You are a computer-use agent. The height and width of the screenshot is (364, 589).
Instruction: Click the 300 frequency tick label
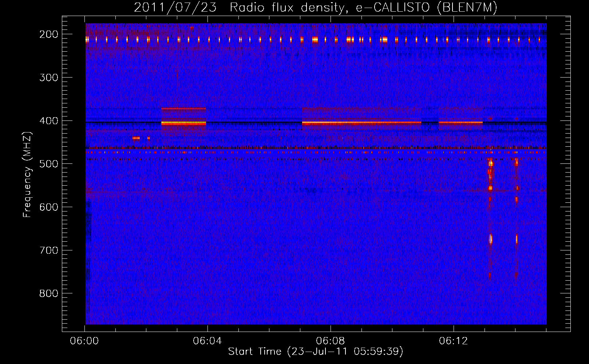pyautogui.click(x=49, y=78)
